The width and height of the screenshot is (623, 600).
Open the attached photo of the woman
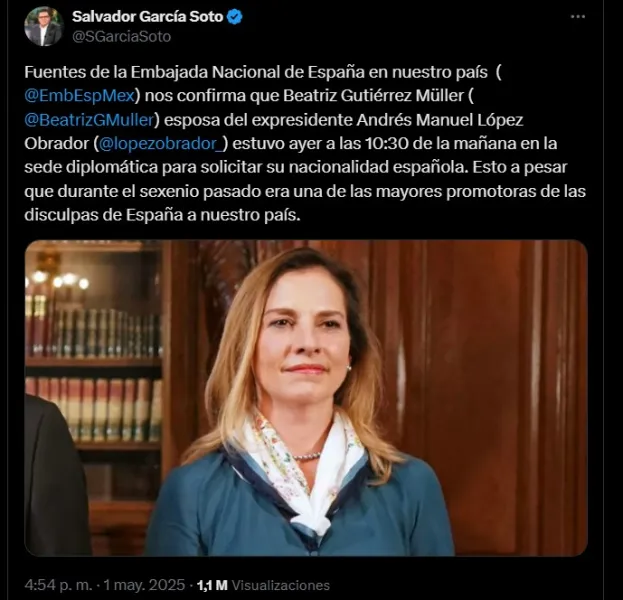coord(306,398)
